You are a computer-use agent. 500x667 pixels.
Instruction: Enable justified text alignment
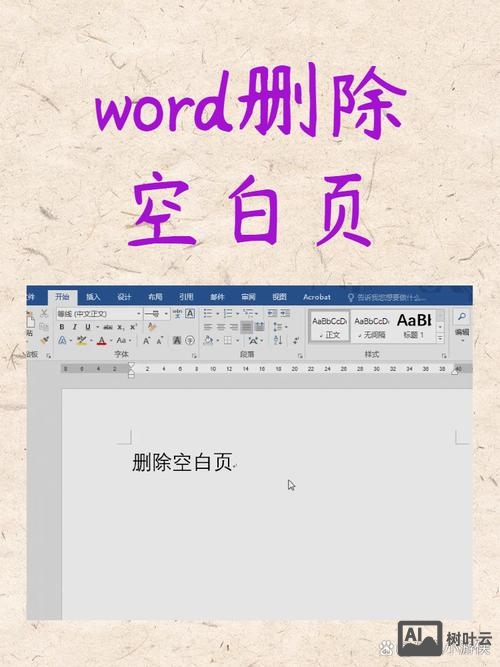(246, 327)
